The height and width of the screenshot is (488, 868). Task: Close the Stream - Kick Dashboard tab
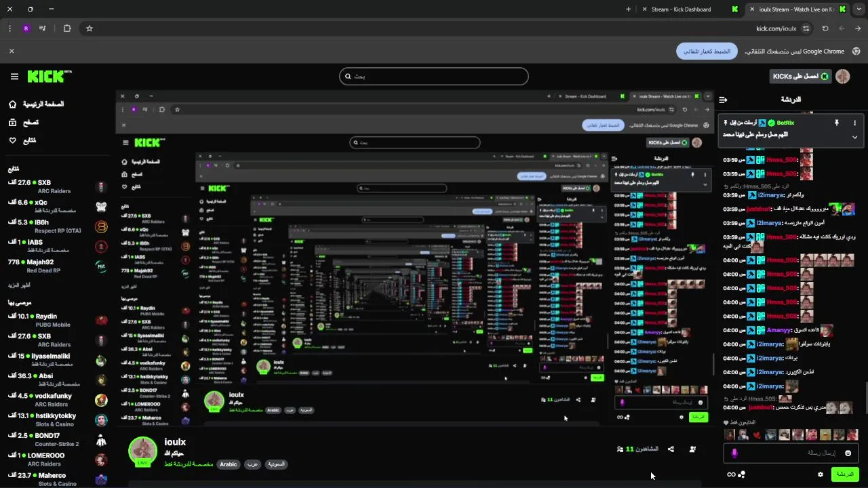644,9
